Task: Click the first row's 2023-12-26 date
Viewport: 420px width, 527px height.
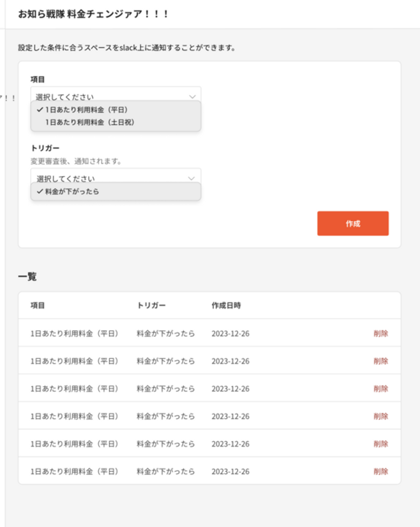Action: point(230,333)
